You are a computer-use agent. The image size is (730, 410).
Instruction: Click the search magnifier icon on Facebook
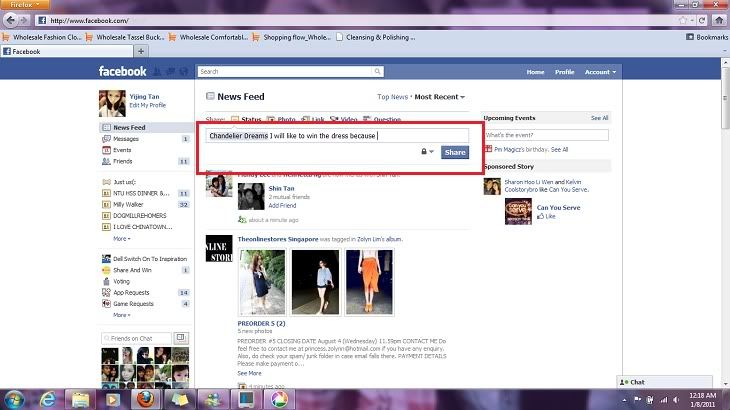tap(378, 71)
